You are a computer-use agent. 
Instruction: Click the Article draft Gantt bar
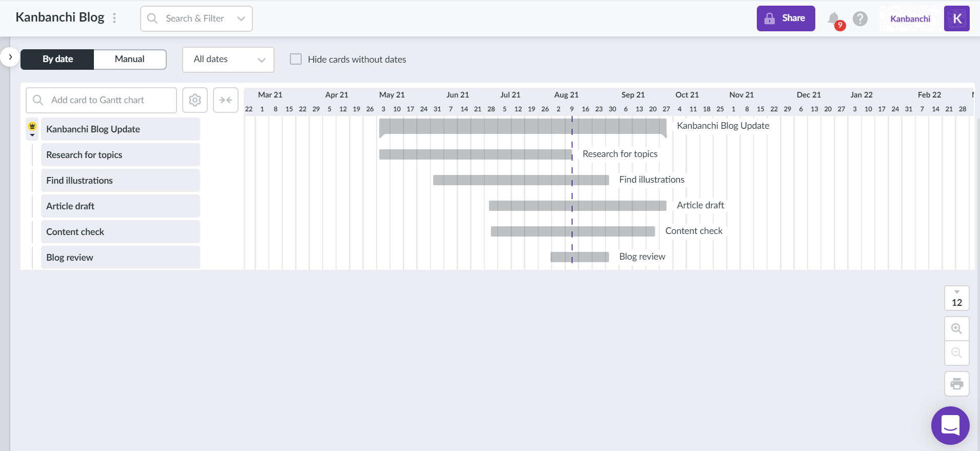(x=578, y=206)
